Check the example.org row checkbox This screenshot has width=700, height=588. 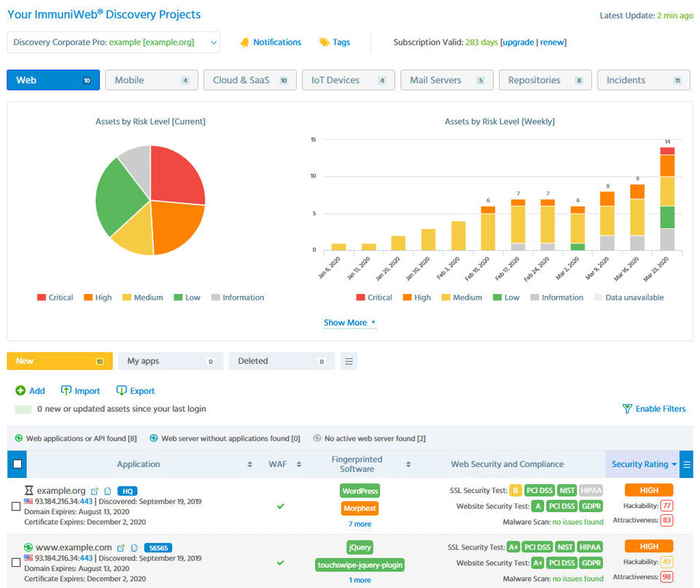tap(15, 506)
